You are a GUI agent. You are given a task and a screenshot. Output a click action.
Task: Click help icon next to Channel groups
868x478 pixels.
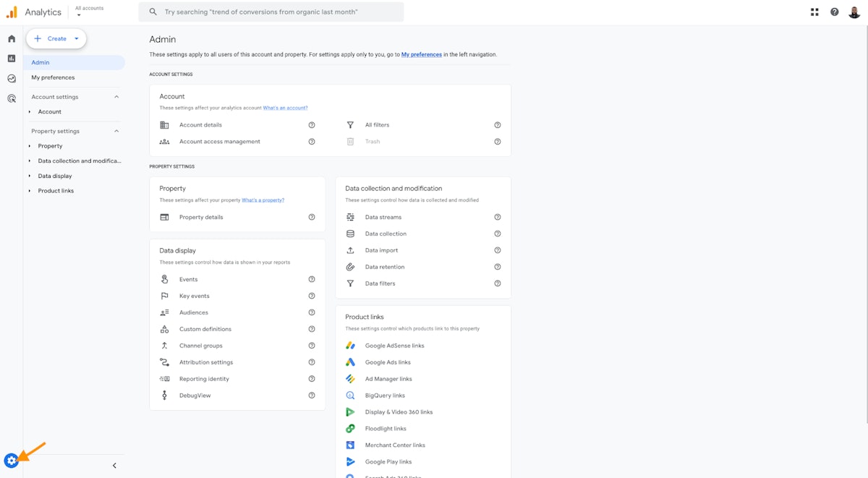tap(312, 346)
